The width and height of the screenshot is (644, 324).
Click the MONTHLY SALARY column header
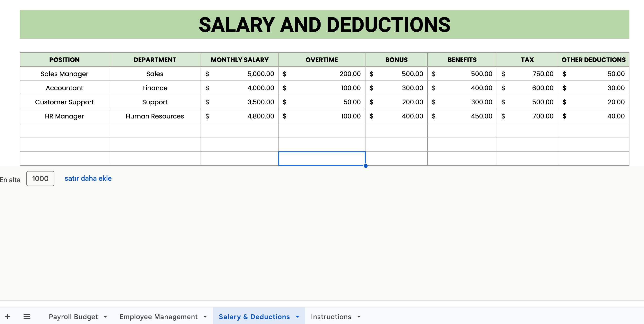(239, 60)
